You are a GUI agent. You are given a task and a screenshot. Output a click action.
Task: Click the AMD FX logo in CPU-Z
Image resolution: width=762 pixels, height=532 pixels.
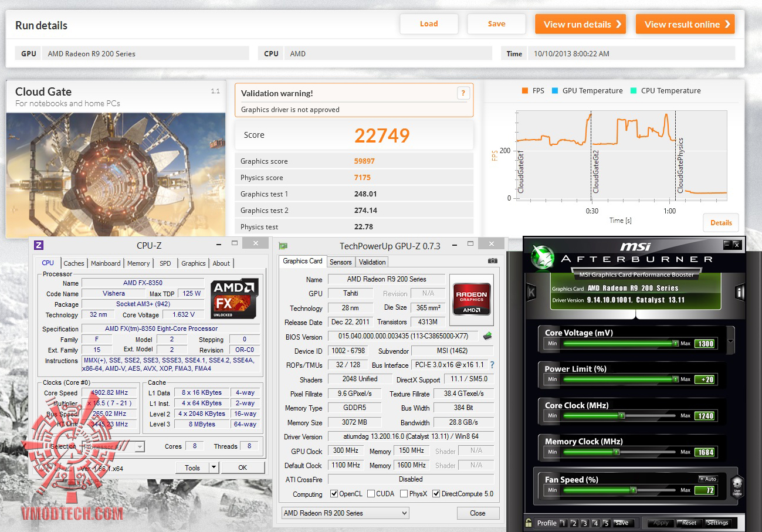click(235, 298)
